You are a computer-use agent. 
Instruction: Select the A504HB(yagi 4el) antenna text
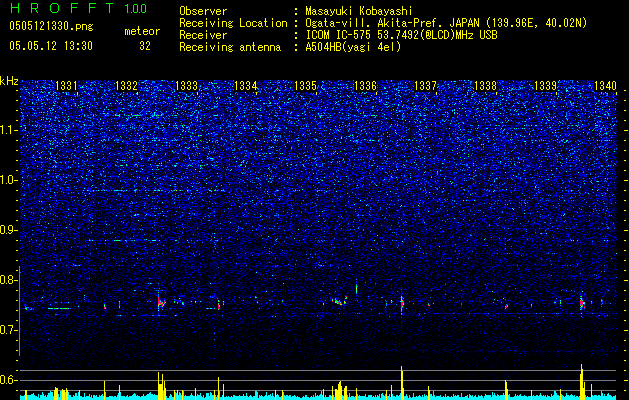[x=353, y=47]
